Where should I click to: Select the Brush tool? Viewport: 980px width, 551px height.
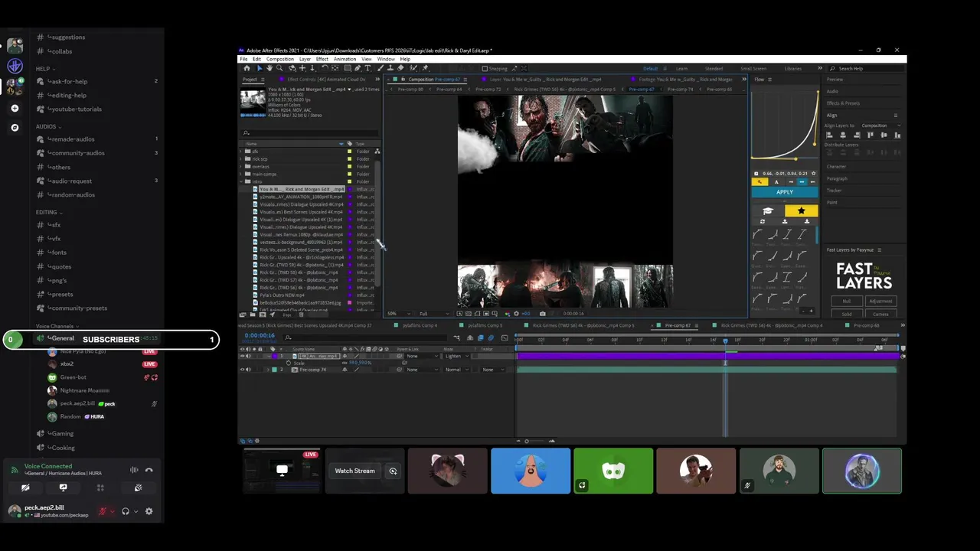(381, 68)
